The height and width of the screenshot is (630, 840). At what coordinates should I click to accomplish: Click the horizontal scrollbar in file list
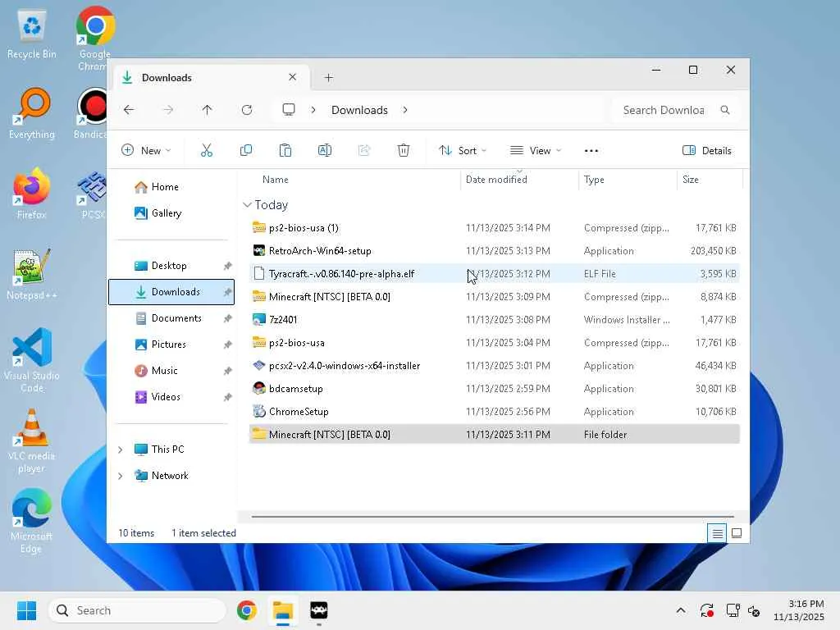[493, 517]
